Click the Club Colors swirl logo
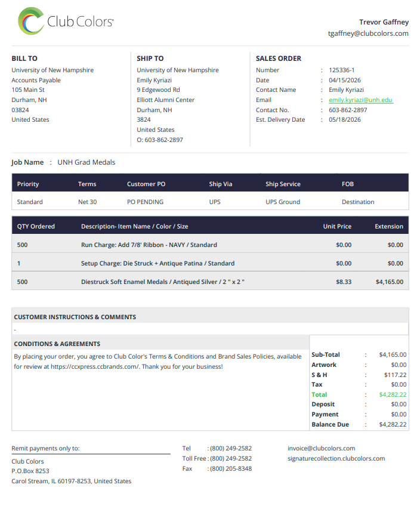Image resolution: width=420 pixels, height=528 pixels. point(31,21)
